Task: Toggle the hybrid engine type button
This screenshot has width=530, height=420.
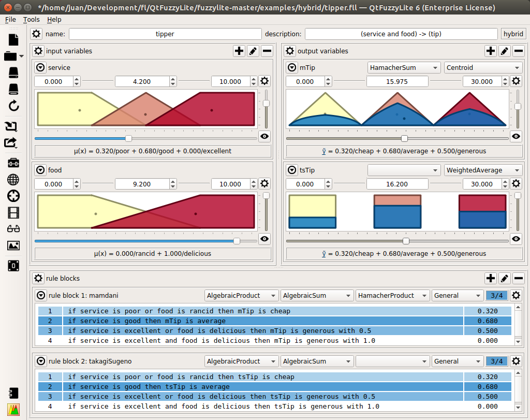Action: click(513, 34)
